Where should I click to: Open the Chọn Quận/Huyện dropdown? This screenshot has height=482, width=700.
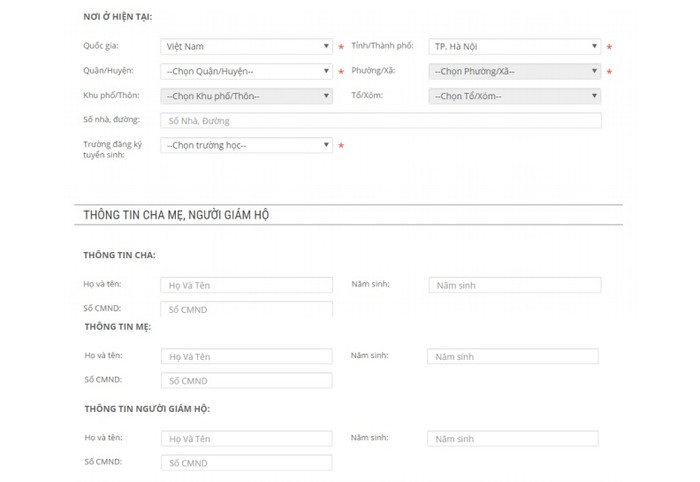tap(246, 71)
